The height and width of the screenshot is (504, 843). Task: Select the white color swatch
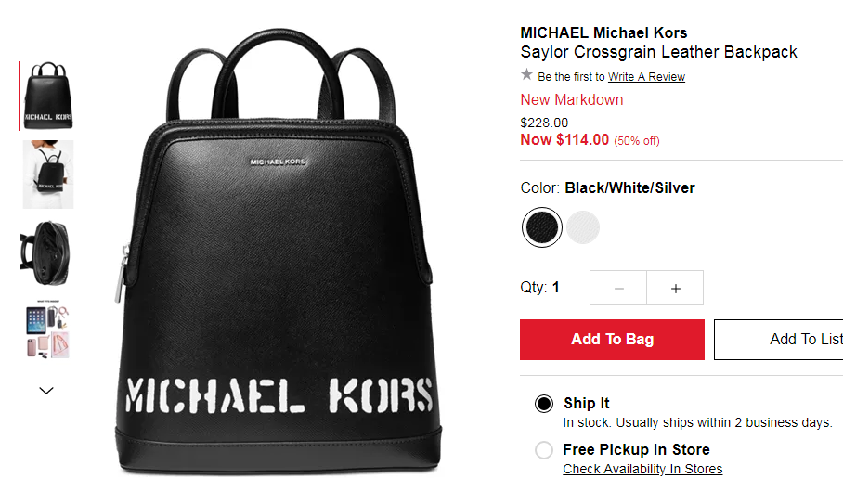pos(583,227)
